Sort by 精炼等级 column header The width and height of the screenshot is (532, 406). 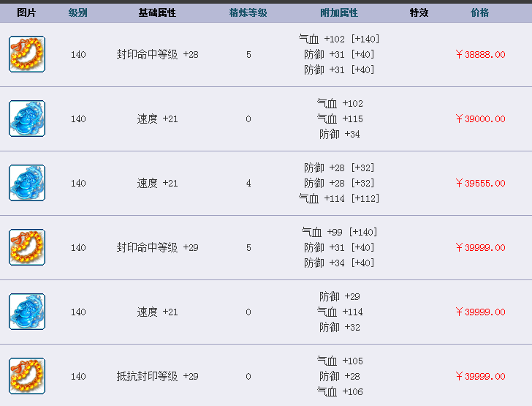point(248,13)
